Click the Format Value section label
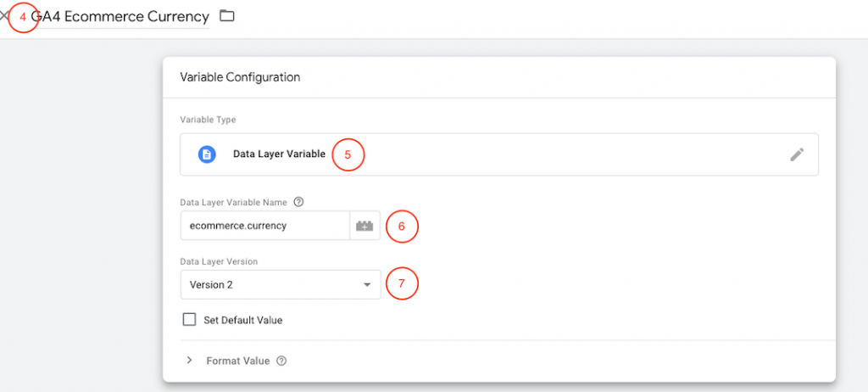868x392 pixels. coord(237,361)
